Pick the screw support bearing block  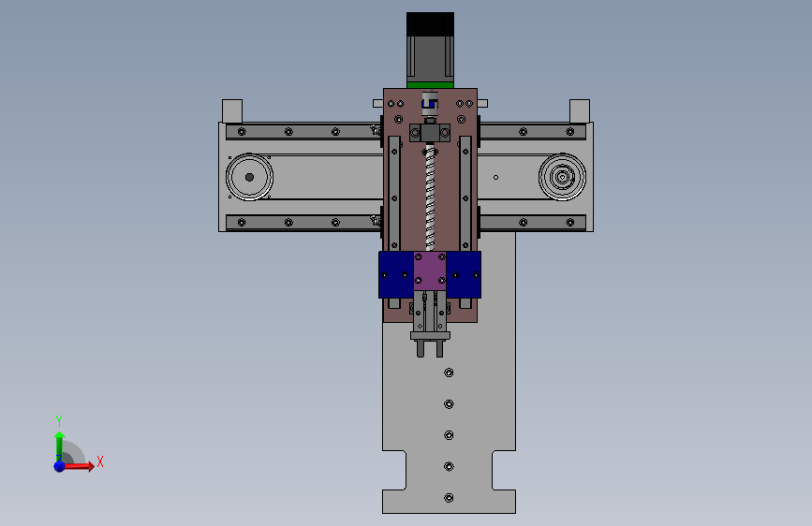430,133
